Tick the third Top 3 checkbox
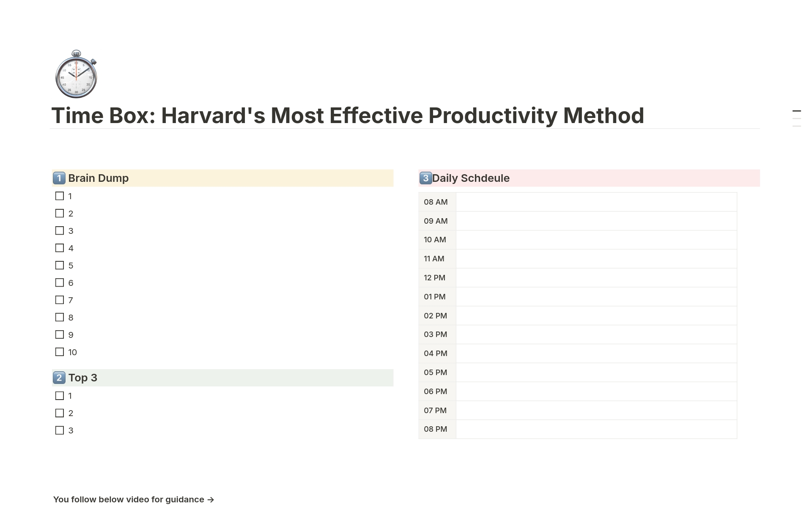Screen dimensions: 812x507 click(x=60, y=430)
